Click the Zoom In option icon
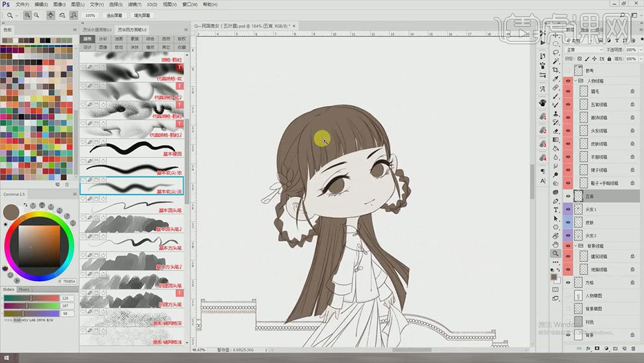This screenshot has width=644, height=363. 27,15
